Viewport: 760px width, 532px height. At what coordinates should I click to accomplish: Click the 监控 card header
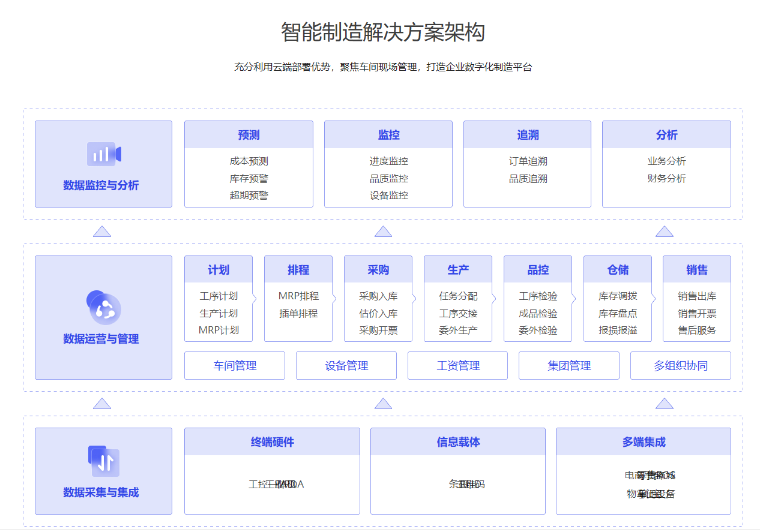point(388,135)
